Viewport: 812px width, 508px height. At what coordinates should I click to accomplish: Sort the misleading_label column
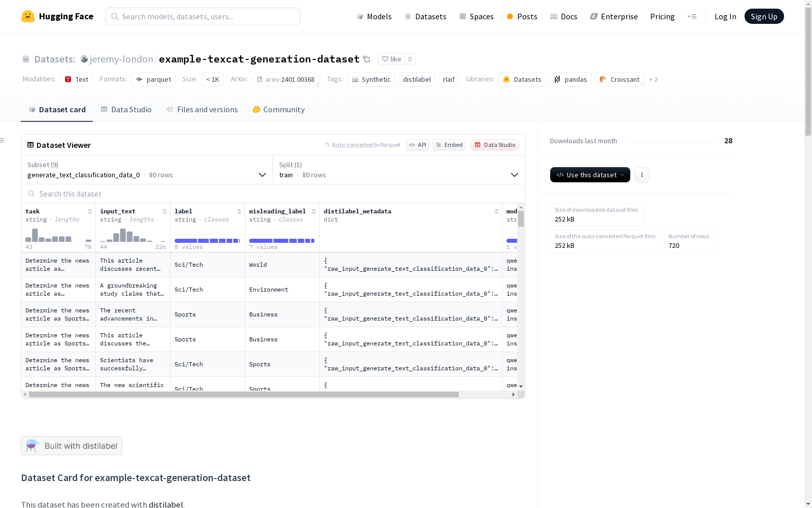[314, 211]
